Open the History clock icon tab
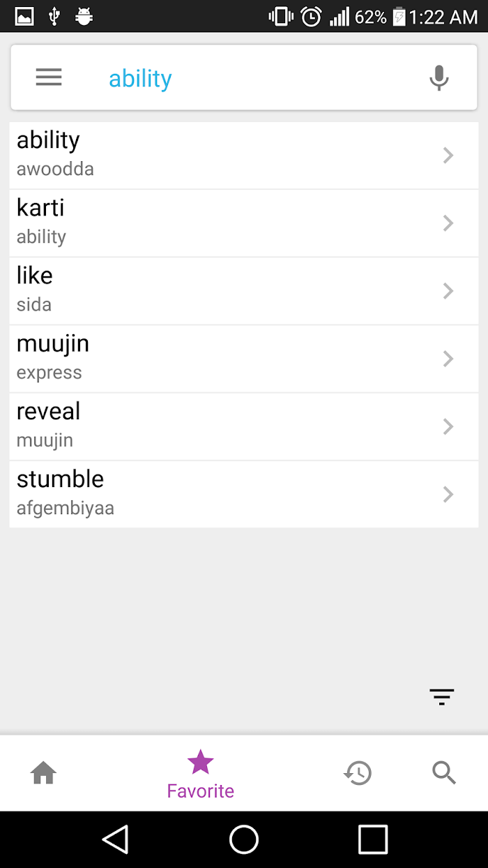The height and width of the screenshot is (868, 488). 358,773
